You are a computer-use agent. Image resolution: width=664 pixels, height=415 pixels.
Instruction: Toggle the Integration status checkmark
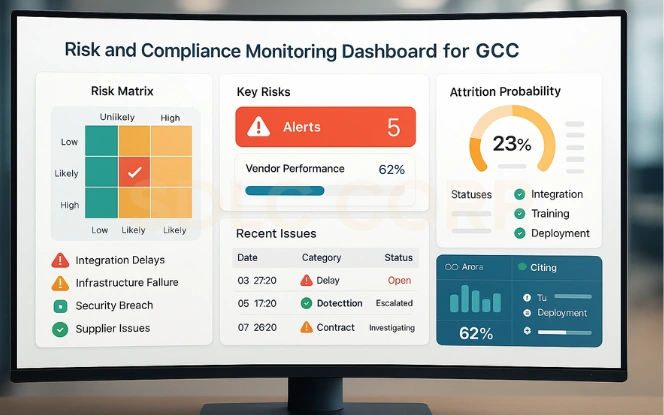[x=519, y=194]
